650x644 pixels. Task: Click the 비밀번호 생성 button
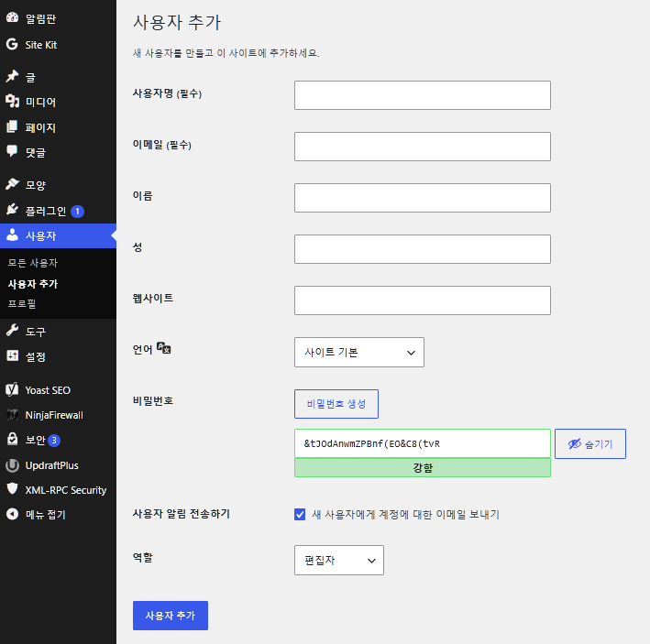[x=336, y=404]
